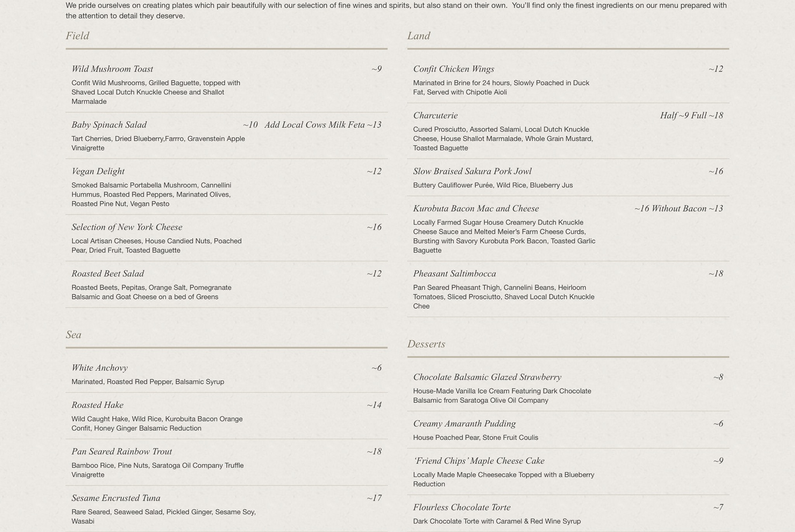Click the Land section heading
Screen dimensions: 795x532
(418, 36)
